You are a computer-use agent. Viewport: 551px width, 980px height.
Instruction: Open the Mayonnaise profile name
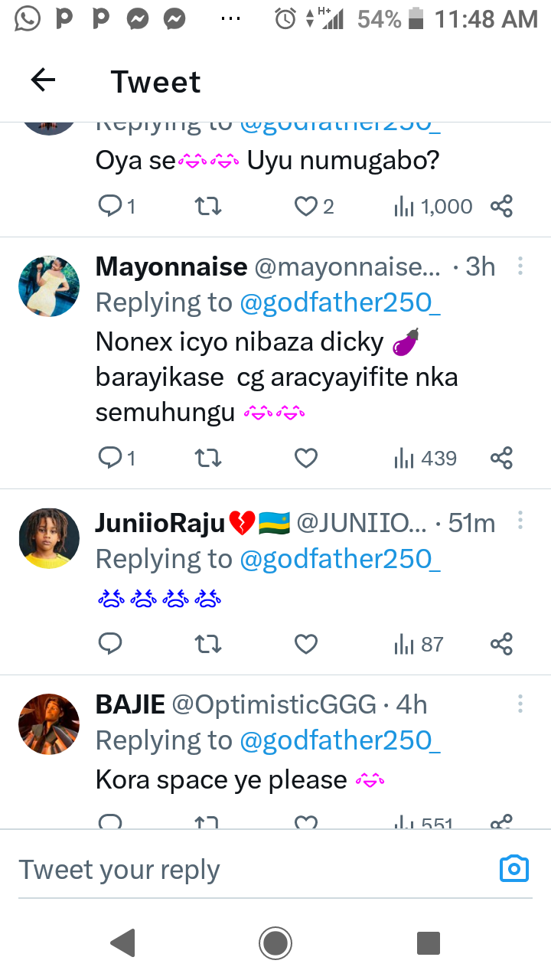171,266
